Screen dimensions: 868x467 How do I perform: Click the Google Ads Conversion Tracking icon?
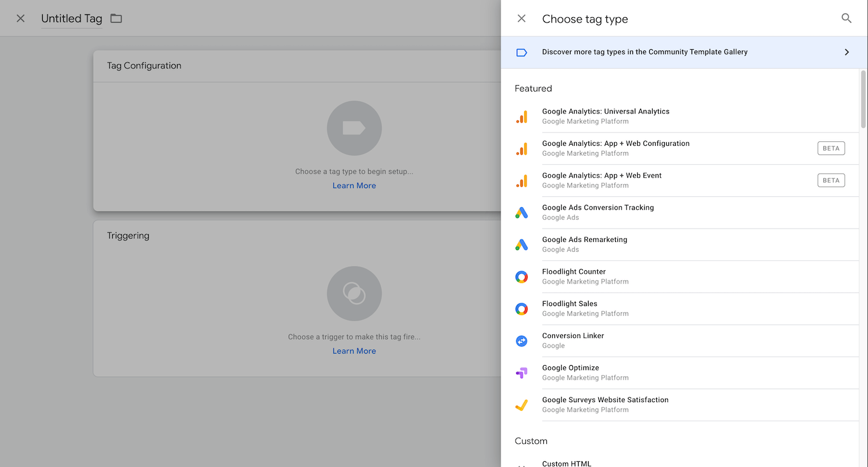click(521, 212)
